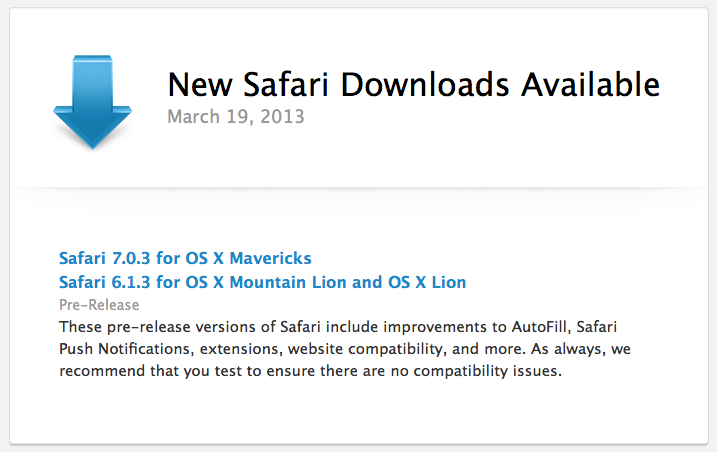This screenshot has height=452, width=717.
Task: Click the word "Mavericks" in the first link
Action: [x=272, y=258]
